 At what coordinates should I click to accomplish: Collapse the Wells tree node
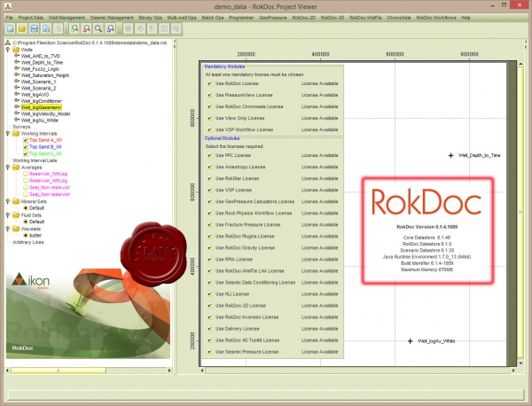click(8, 50)
